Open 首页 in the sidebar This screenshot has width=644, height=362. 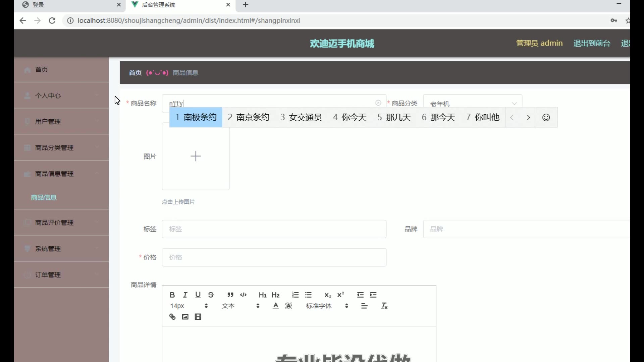[x=61, y=69]
